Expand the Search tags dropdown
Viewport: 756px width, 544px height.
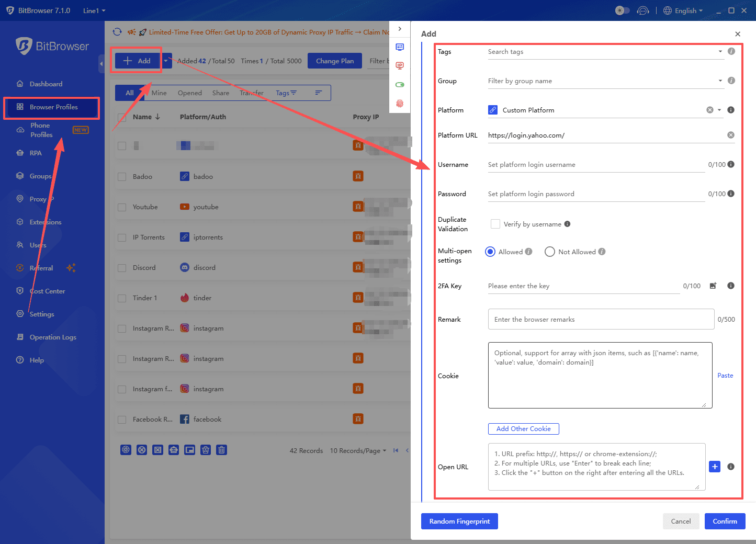coord(605,52)
